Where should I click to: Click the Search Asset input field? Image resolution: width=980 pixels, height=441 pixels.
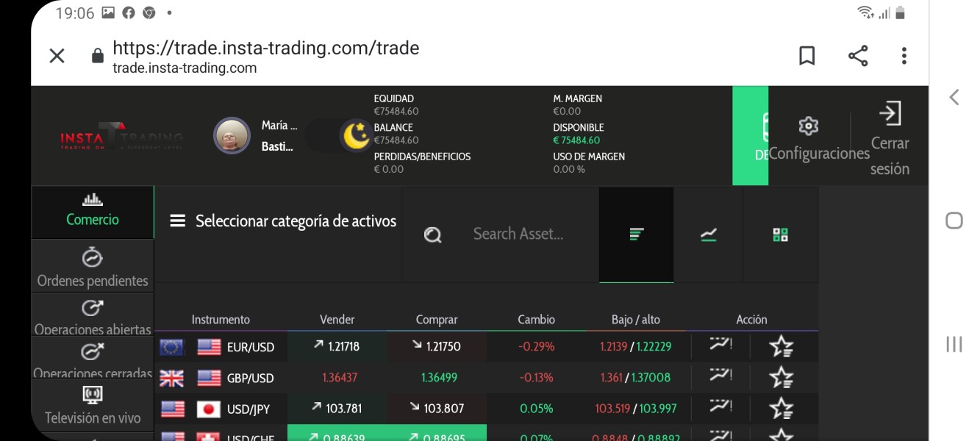click(518, 234)
